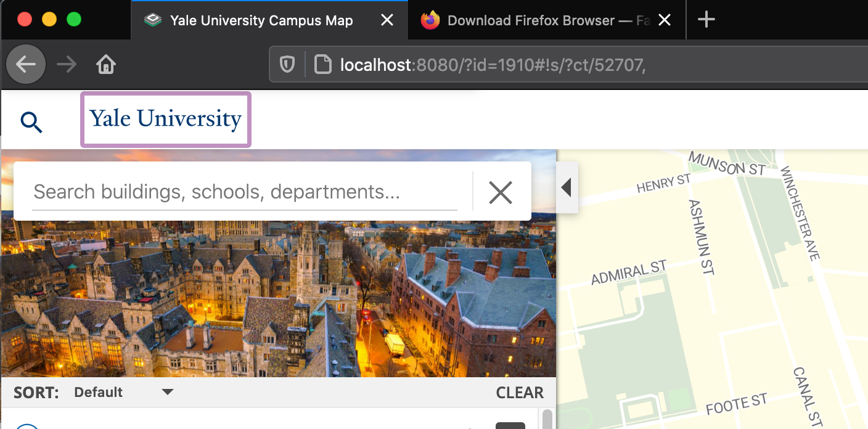Click the results list scrollbar

pos(547,419)
